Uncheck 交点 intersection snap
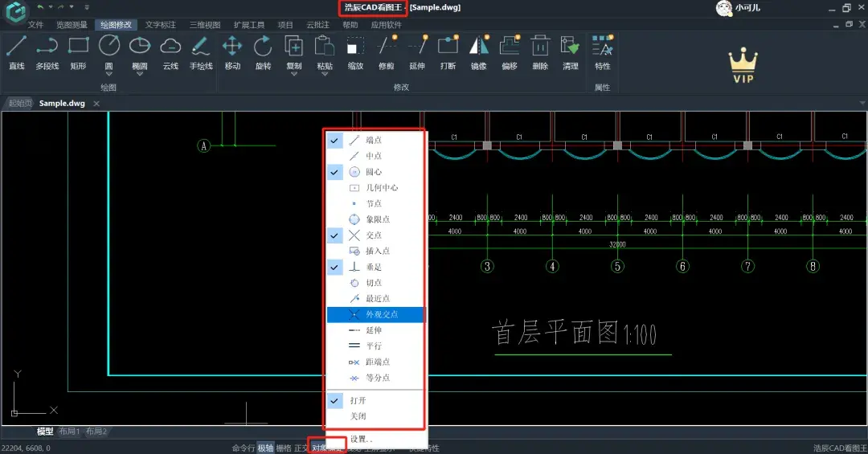 (376, 235)
